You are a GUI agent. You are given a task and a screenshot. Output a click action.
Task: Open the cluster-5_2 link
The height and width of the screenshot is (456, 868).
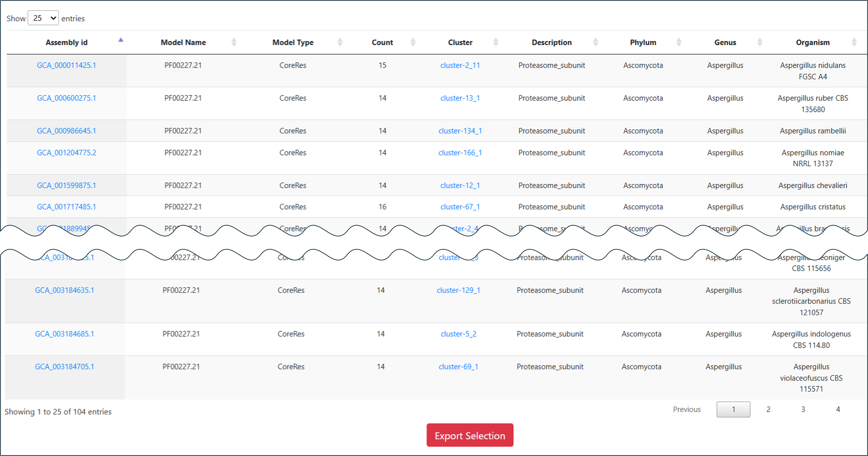[458, 334]
